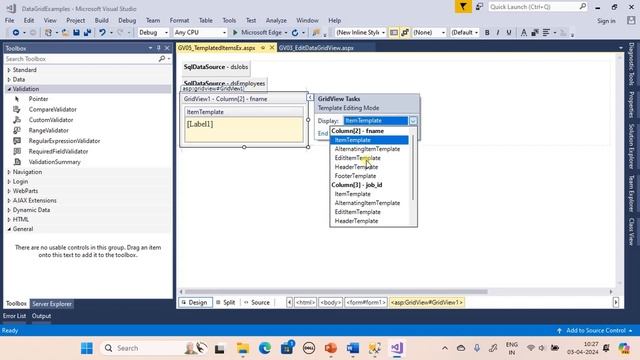Select the RangeValidator control icon

click(17, 130)
